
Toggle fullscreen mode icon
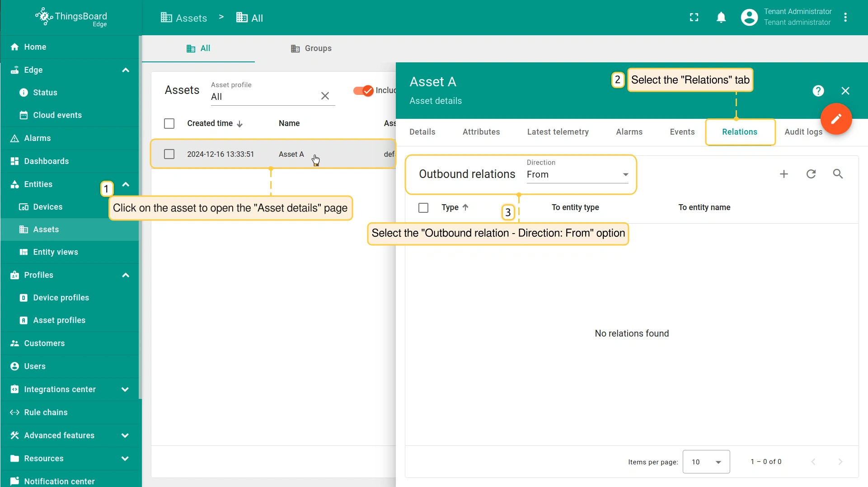coord(694,18)
